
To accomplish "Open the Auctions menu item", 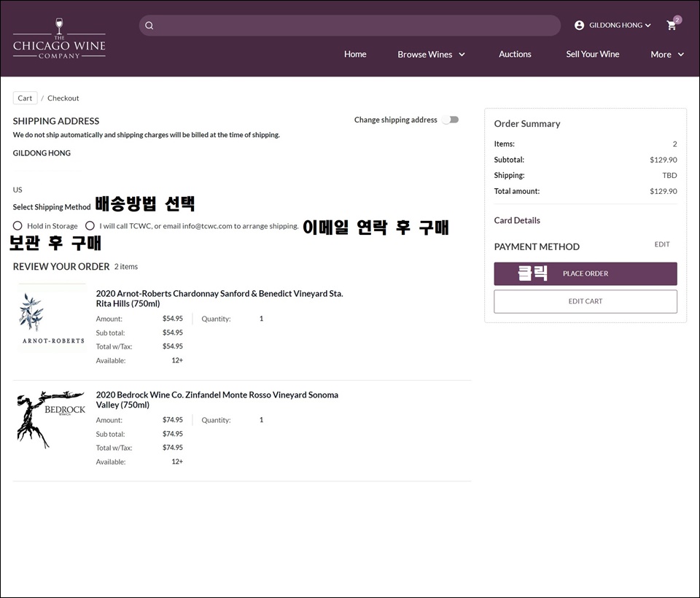I will pyautogui.click(x=516, y=54).
